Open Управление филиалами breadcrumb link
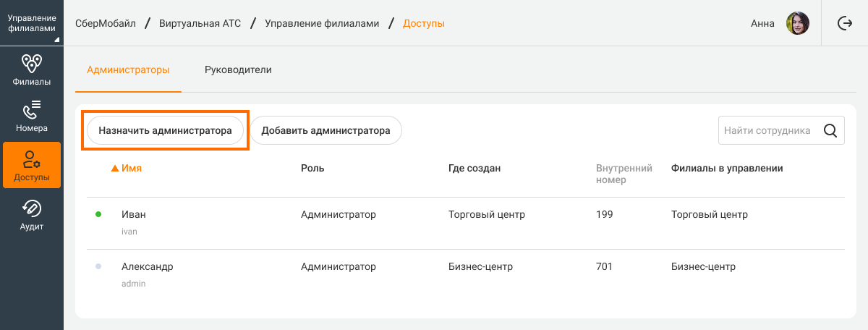The height and width of the screenshot is (330, 868). pos(321,23)
